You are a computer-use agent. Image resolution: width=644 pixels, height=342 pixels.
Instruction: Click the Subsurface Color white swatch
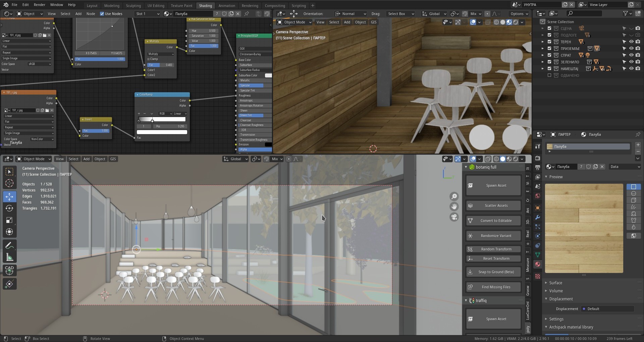point(268,75)
